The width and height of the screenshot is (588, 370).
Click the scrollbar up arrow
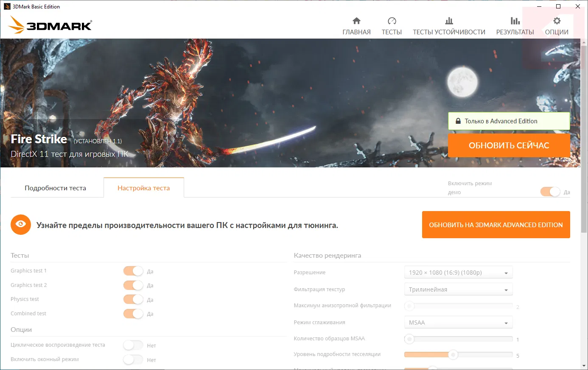pos(584,42)
